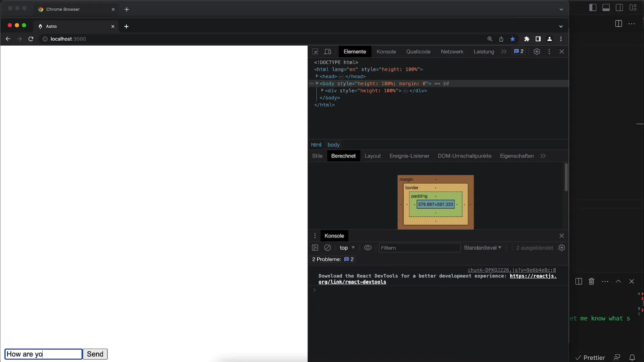Expand the head element node
The image size is (644, 362).
coord(317,76)
